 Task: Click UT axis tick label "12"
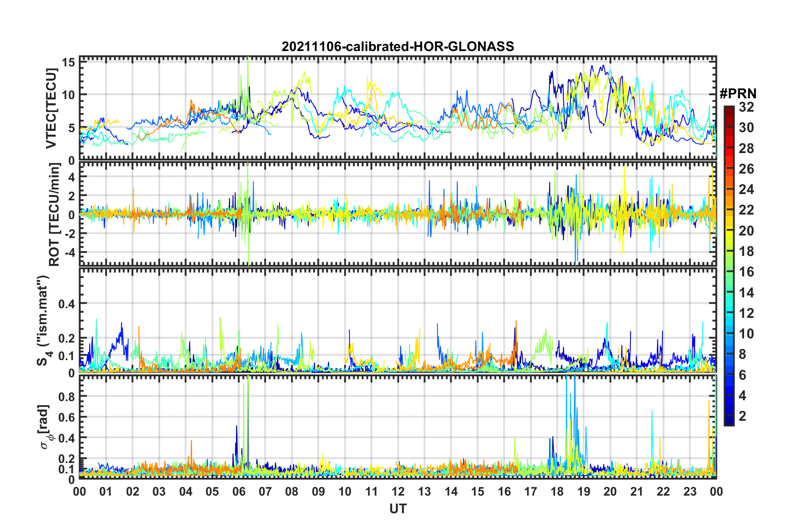(398, 491)
